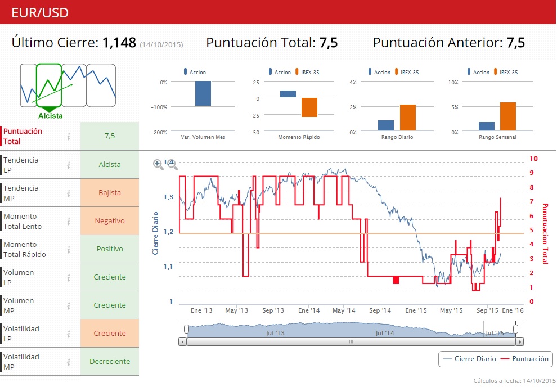Open info icon for Volatilidad LP

pyautogui.click(x=69, y=334)
